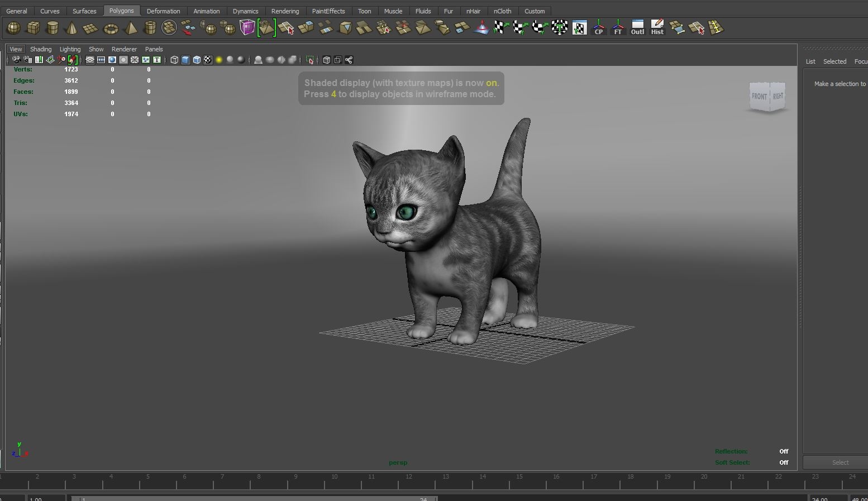
Task: Toggle wireframe display mode in the panel bar
Action: [x=174, y=60]
